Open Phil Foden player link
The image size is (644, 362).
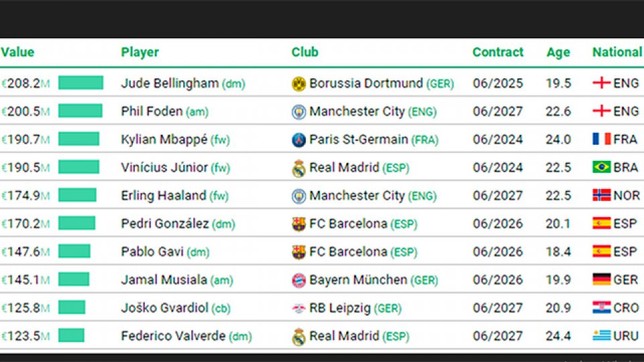(x=152, y=111)
